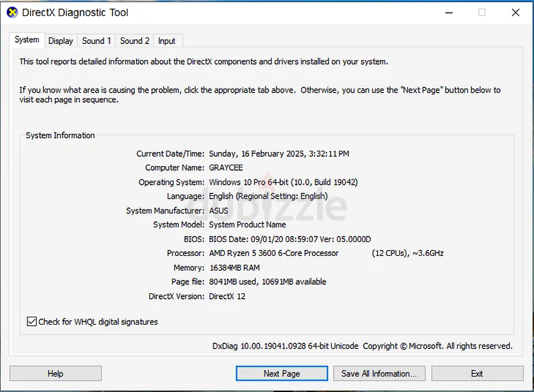Screen dimensions: 534x392
Task: Click the DirectX Diagnostic Tool window title
Action: pyautogui.click(x=75, y=13)
